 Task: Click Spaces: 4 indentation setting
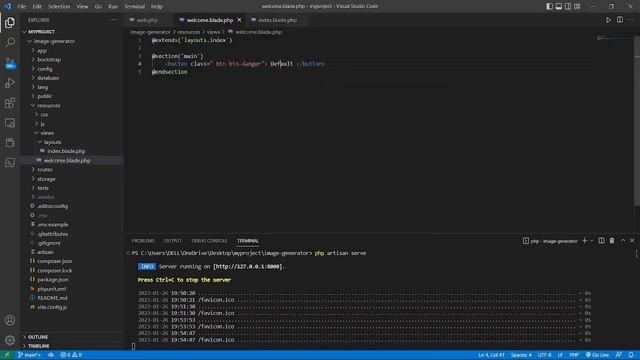[x=521, y=355]
